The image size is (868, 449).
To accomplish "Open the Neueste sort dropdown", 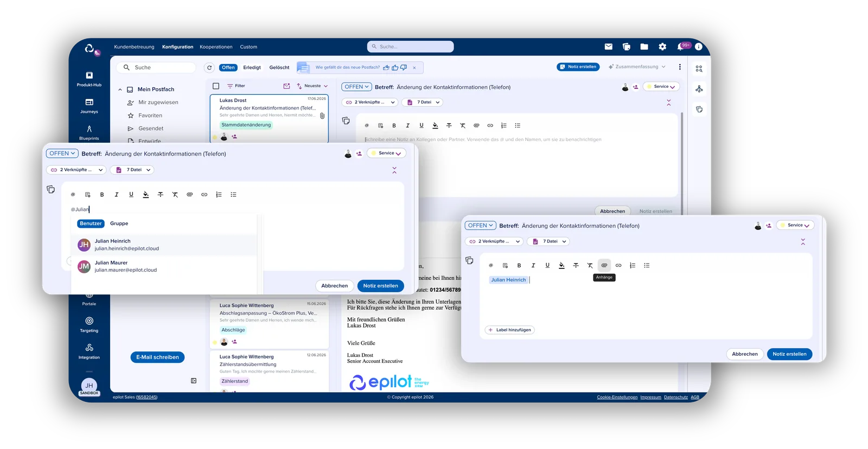I will pyautogui.click(x=312, y=86).
